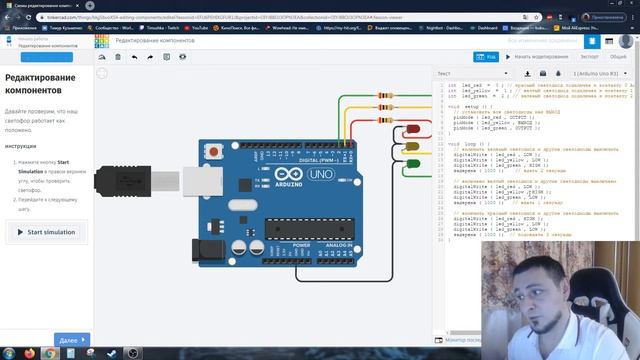Undo the last action with the back arrow
Viewport: 640px width, 360px height.
click(x=134, y=57)
